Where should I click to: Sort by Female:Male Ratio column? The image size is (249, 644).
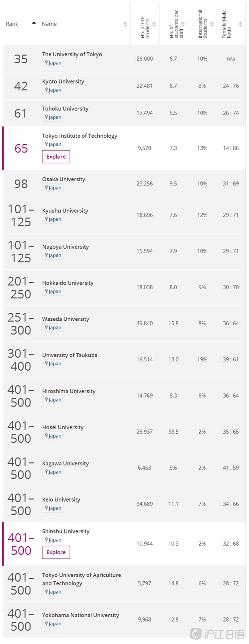point(240,24)
